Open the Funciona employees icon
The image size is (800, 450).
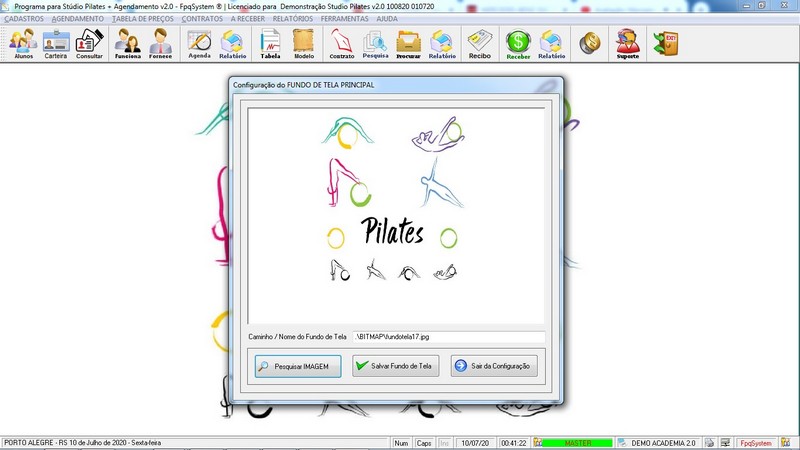click(128, 44)
